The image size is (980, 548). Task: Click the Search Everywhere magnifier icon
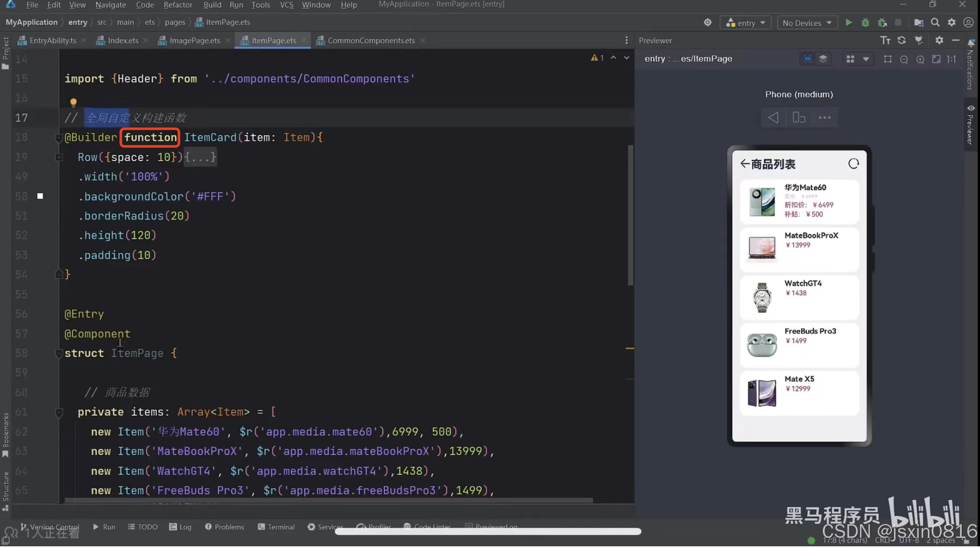tap(935, 22)
